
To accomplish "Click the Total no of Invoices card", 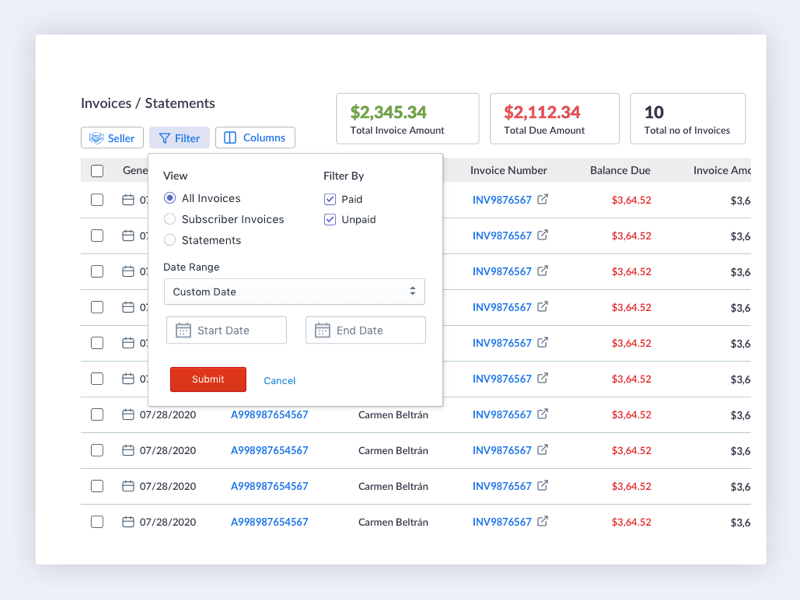I will pos(688,118).
